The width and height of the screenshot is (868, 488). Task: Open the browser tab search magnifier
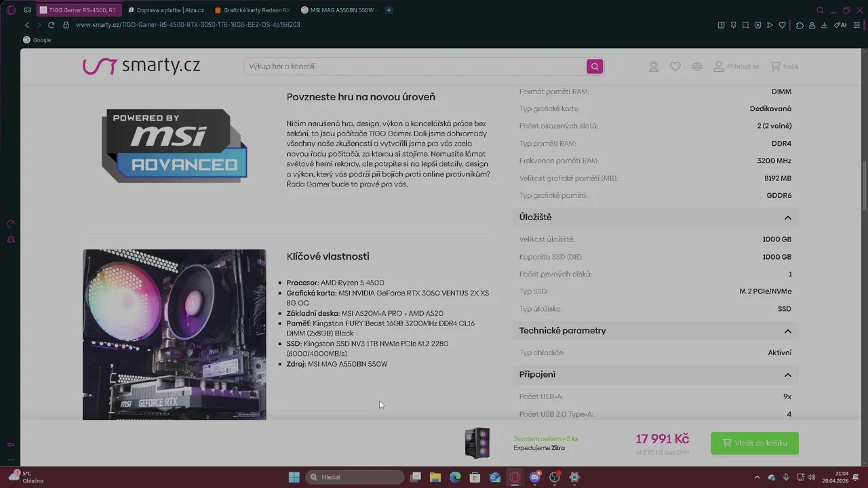pyautogui.click(x=820, y=10)
